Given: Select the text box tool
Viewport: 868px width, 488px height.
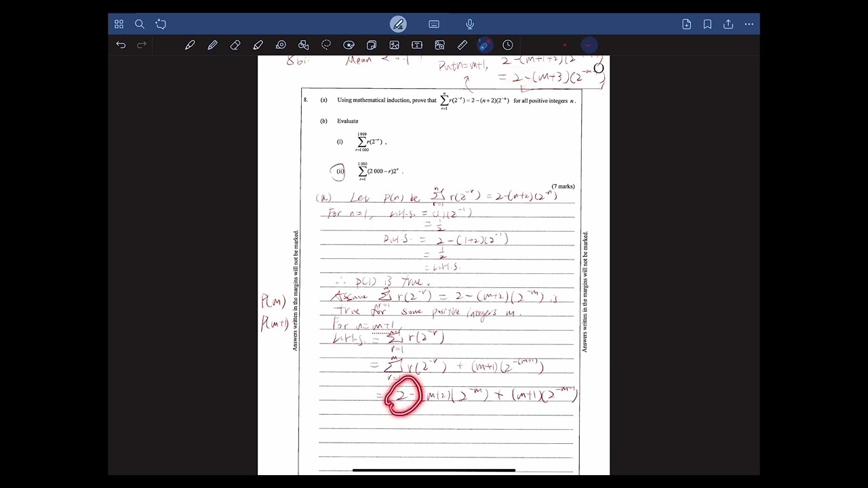Looking at the screenshot, I should point(417,45).
